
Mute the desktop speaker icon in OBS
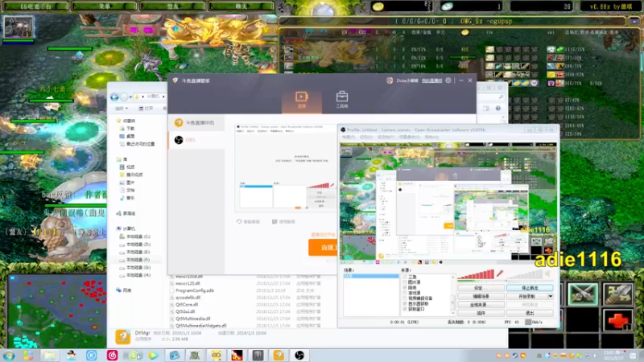click(547, 274)
